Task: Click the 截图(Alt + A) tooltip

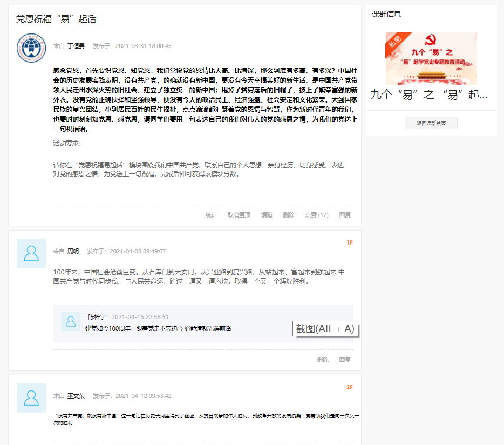Action: (x=325, y=329)
